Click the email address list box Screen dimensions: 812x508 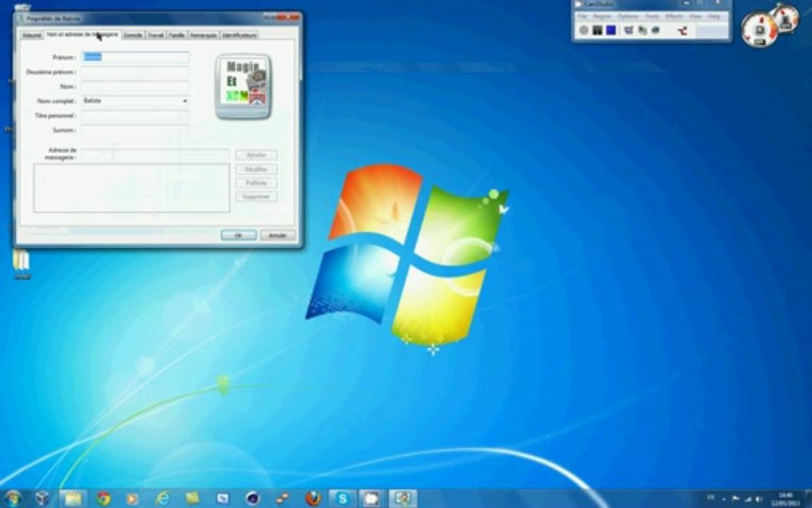132,188
